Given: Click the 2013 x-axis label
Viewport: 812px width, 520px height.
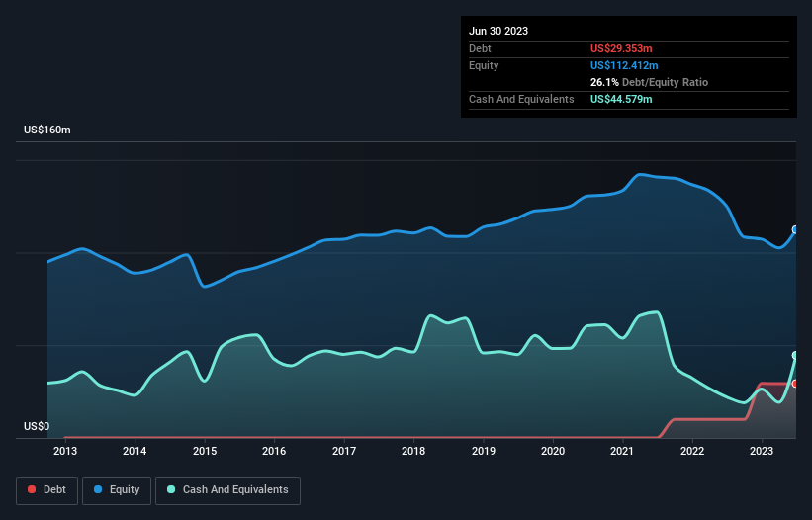Looking at the screenshot, I should click(65, 451).
